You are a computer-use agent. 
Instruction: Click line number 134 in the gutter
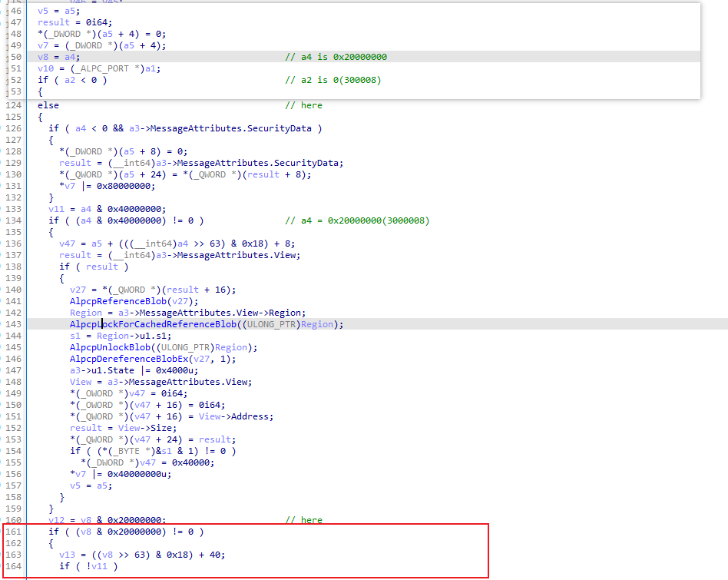point(14,220)
